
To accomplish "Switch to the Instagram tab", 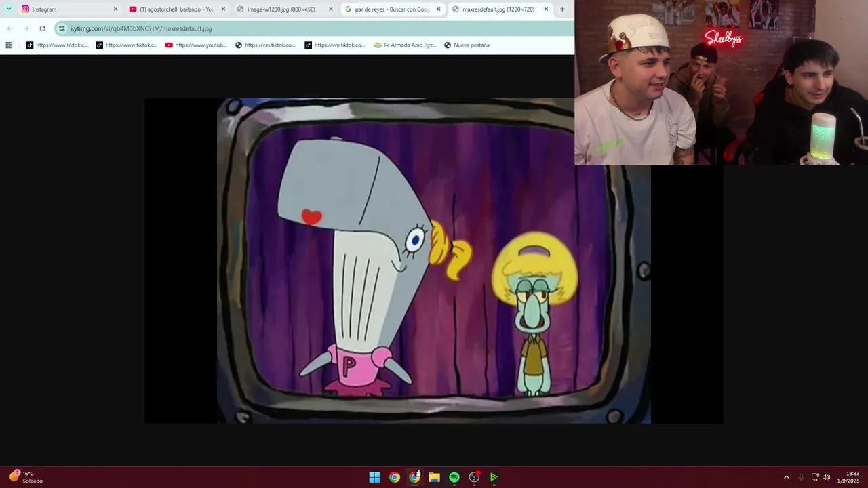I will [x=68, y=9].
